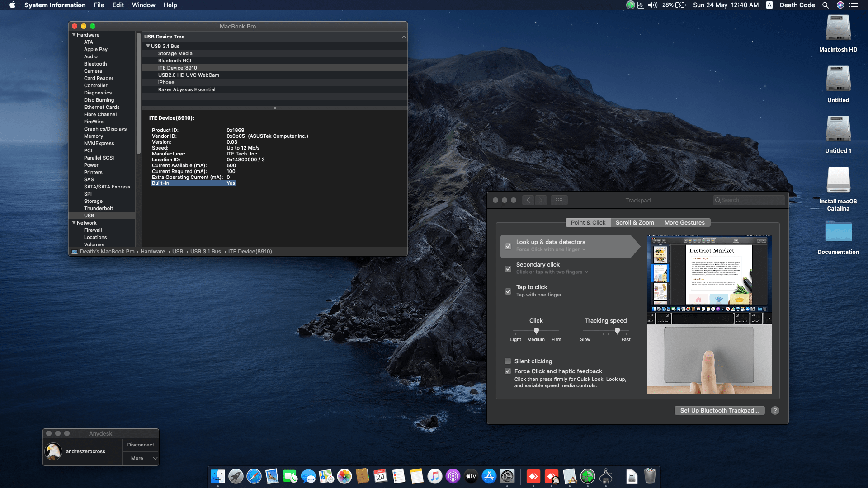Open FaceTime from the Dock

pyautogui.click(x=290, y=476)
